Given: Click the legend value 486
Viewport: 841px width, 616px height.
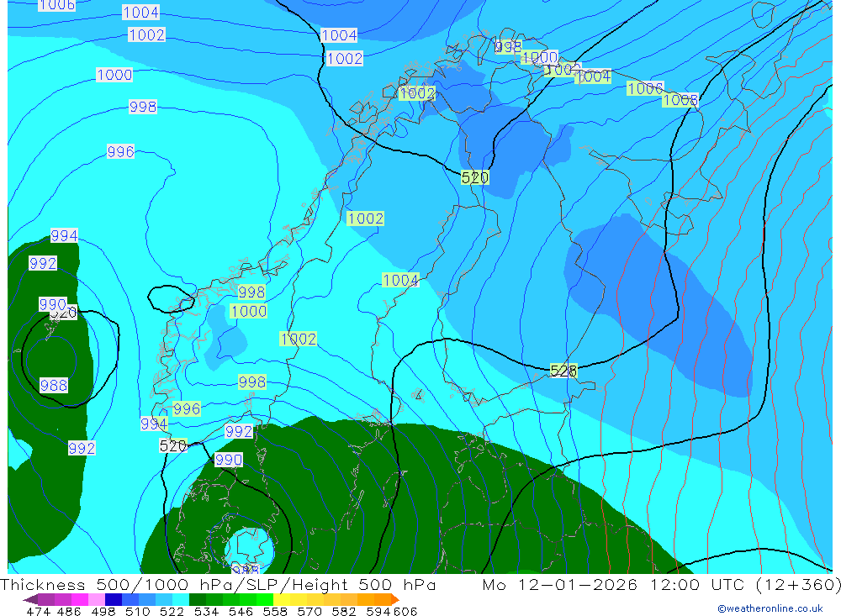Looking at the screenshot, I should tap(69, 612).
